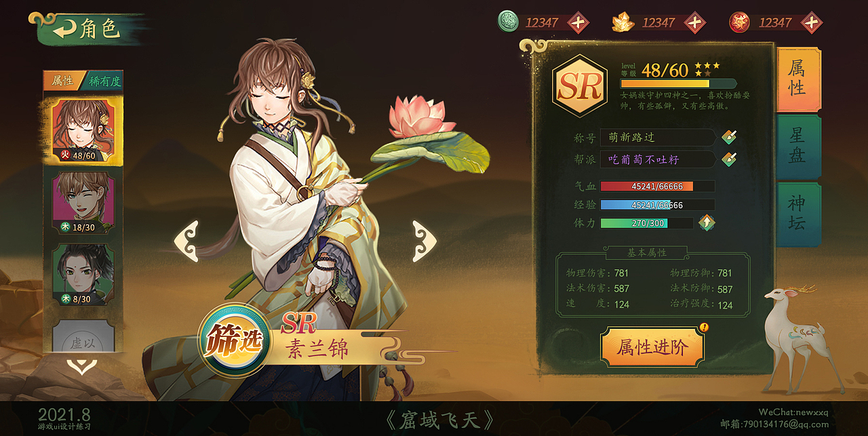The width and height of the screenshot is (868, 436).
Task: Switch the list sort to 属性
Action: point(62,81)
